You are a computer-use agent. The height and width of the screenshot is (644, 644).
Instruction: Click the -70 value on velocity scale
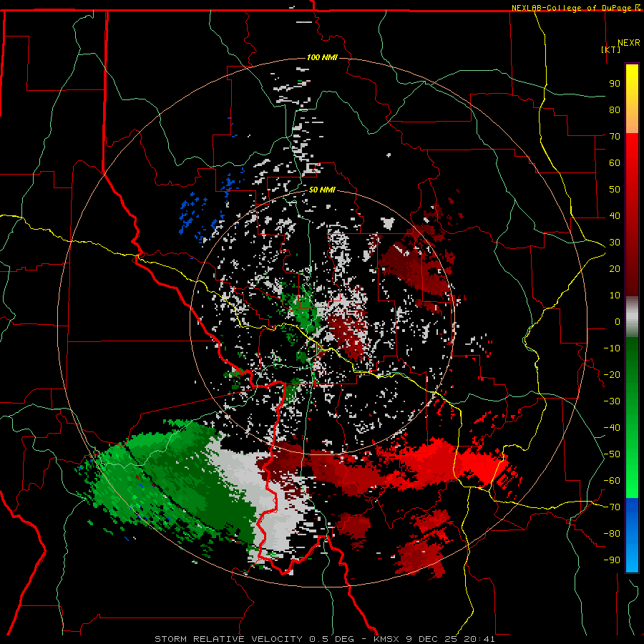(612, 507)
